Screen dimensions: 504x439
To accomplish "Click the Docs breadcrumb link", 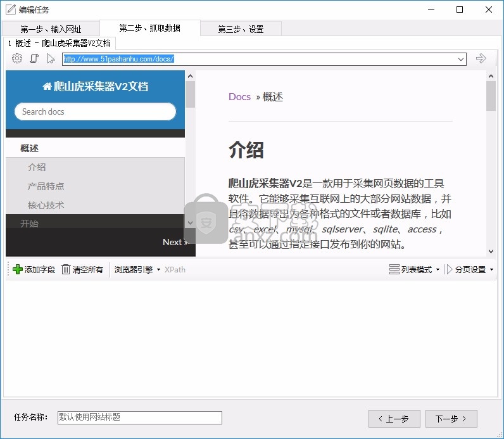I will click(239, 97).
